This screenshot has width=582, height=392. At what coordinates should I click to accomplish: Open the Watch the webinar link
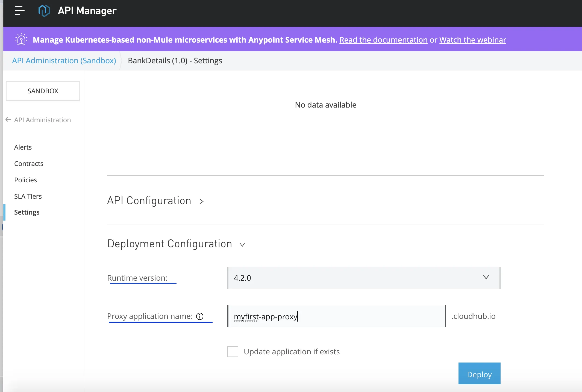(x=473, y=40)
